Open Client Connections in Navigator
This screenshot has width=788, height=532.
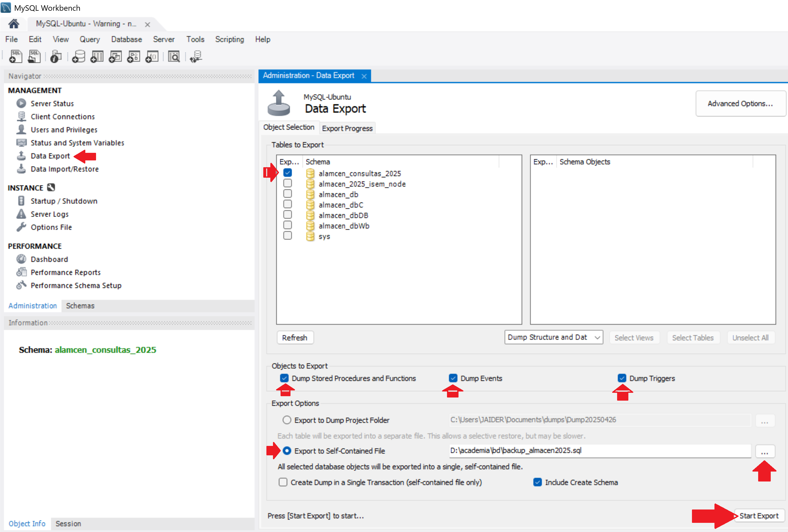(63, 117)
